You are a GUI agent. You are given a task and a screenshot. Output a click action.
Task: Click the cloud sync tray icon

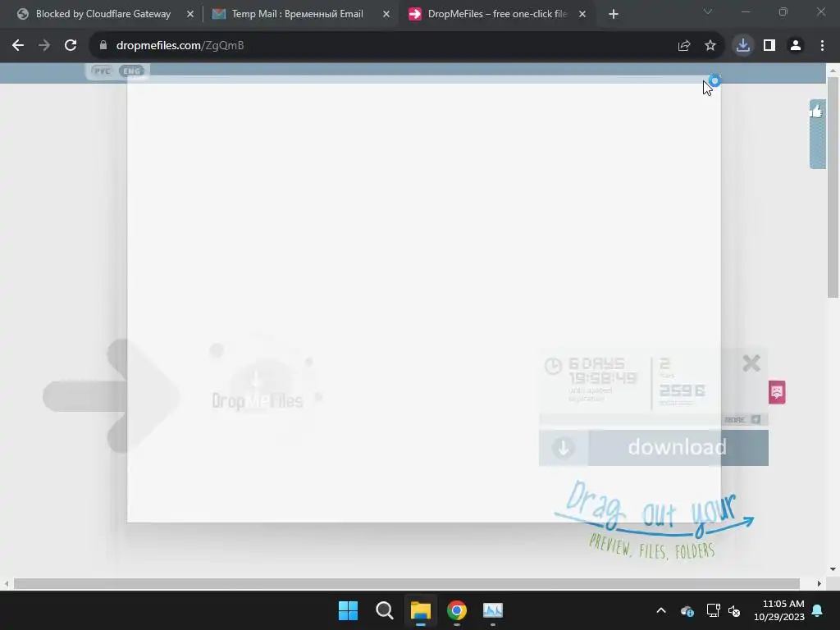(687, 610)
